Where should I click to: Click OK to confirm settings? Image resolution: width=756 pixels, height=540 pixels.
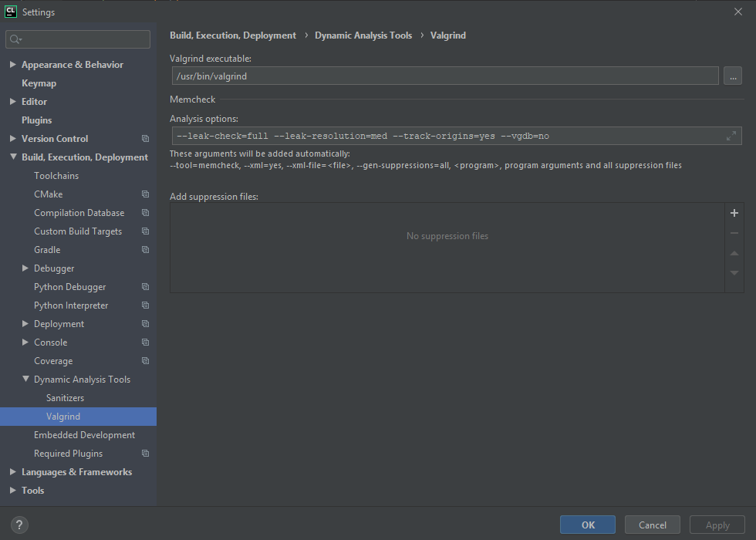pyautogui.click(x=588, y=525)
